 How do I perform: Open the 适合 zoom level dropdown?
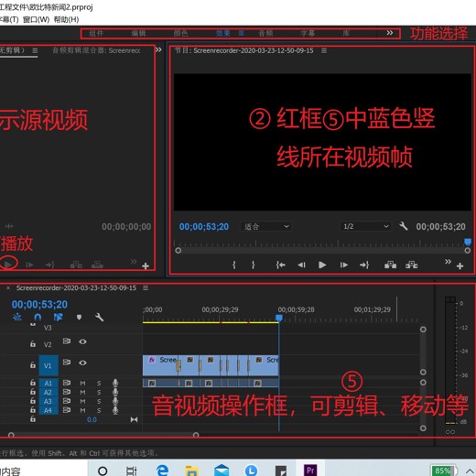[x=265, y=226]
